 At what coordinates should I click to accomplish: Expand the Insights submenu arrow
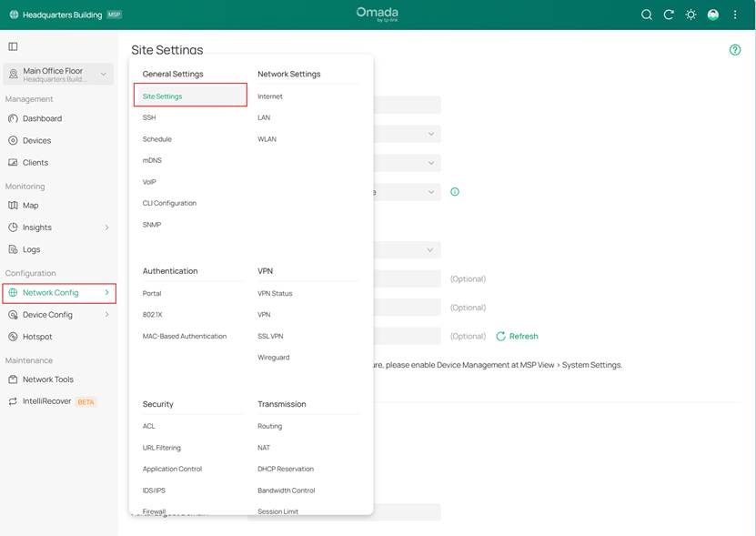click(x=106, y=228)
